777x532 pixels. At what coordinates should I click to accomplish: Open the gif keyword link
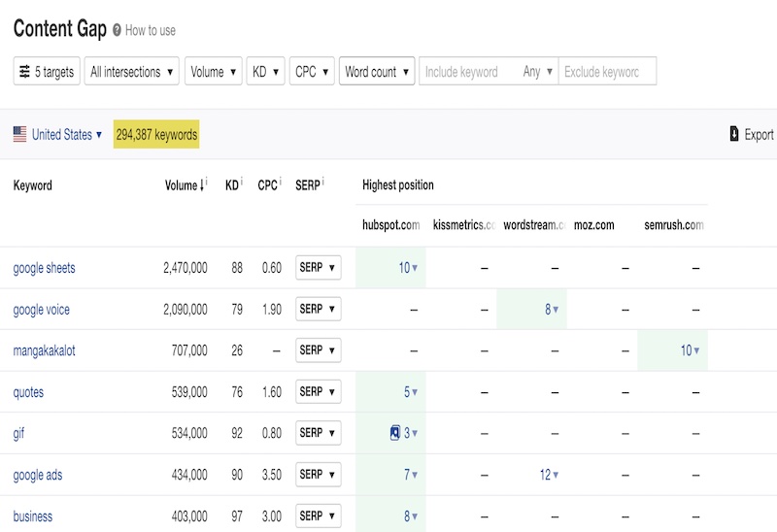(18, 433)
